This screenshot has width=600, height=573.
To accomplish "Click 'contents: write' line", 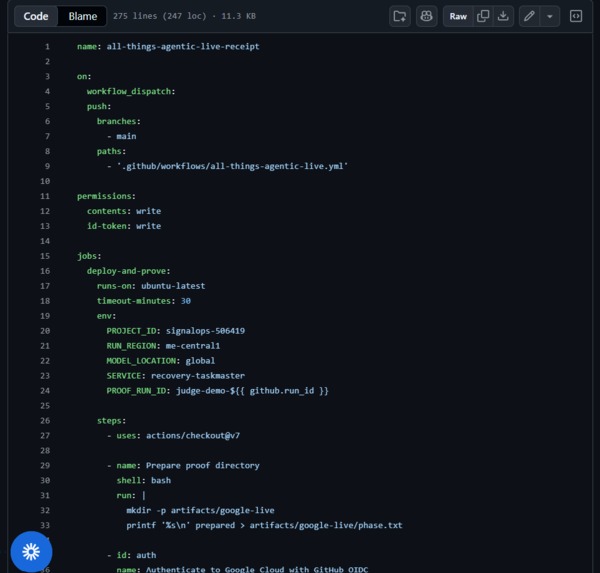I will (x=124, y=211).
